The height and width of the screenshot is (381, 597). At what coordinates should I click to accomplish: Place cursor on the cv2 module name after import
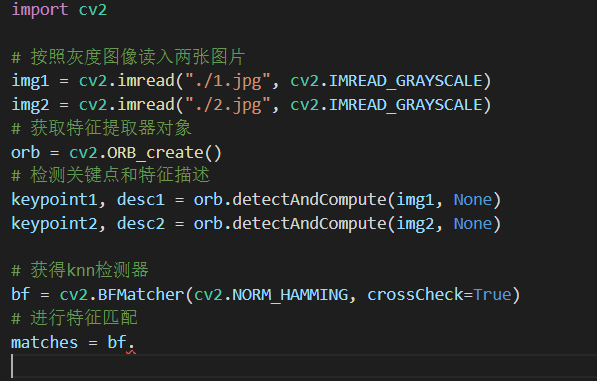[x=93, y=9]
